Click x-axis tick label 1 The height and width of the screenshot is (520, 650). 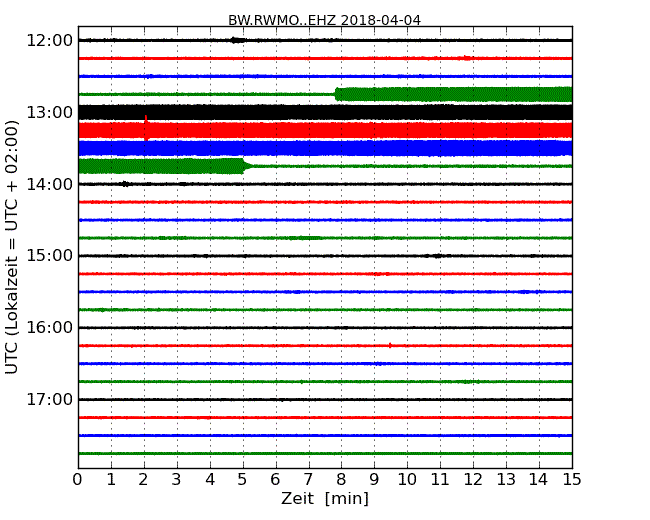click(x=111, y=480)
